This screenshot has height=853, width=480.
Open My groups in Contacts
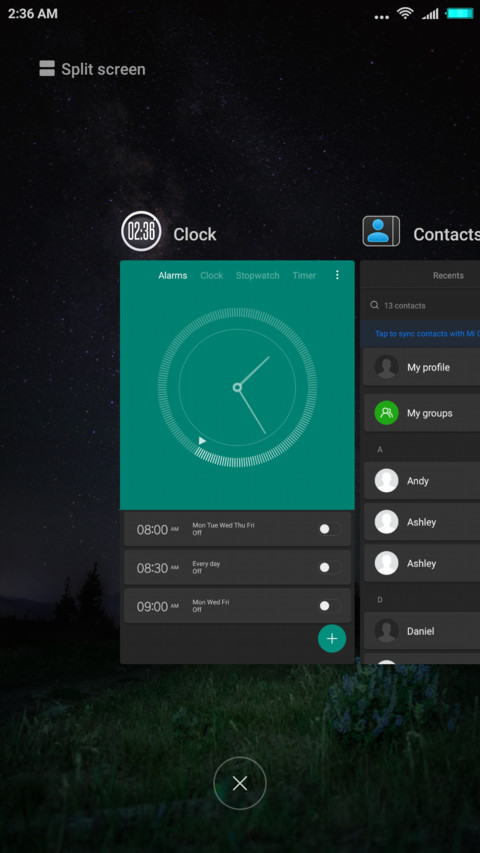point(421,413)
